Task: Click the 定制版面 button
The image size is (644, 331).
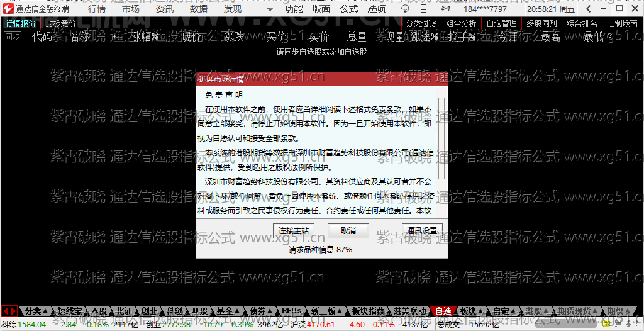Action: click(x=622, y=23)
